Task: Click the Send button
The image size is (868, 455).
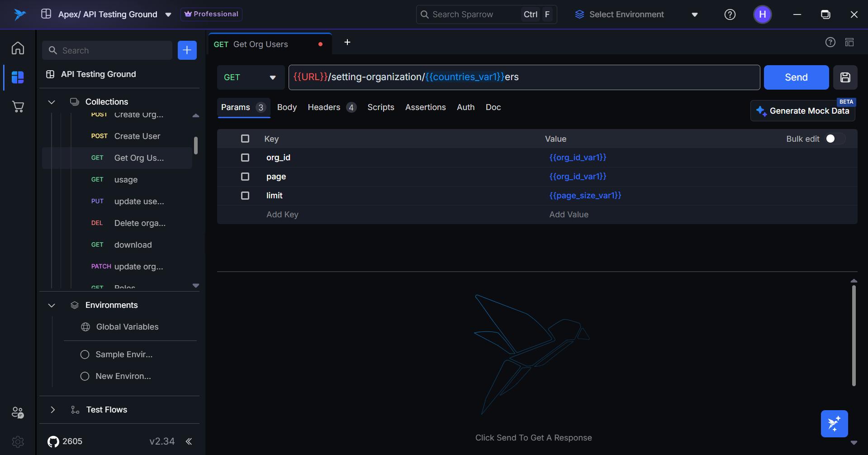Action: [796, 77]
